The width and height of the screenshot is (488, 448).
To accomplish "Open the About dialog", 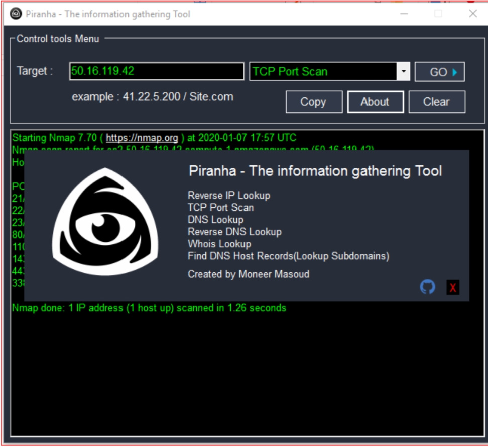I will click(376, 102).
